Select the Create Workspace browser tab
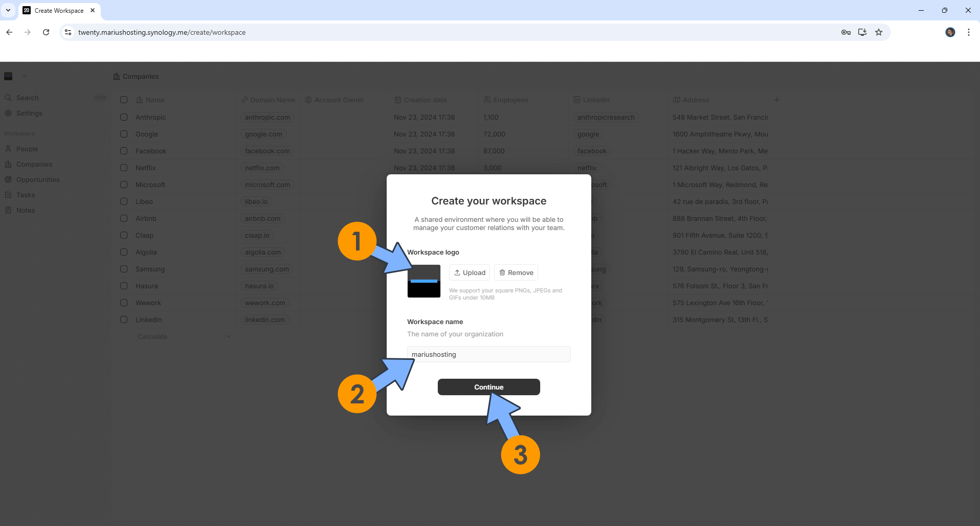Viewport: 980px width, 526px height. point(59,10)
